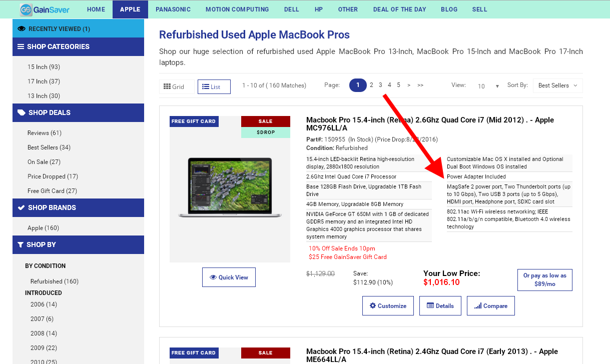Click the Mid 2012 MacBook Pro image

pos(230,188)
